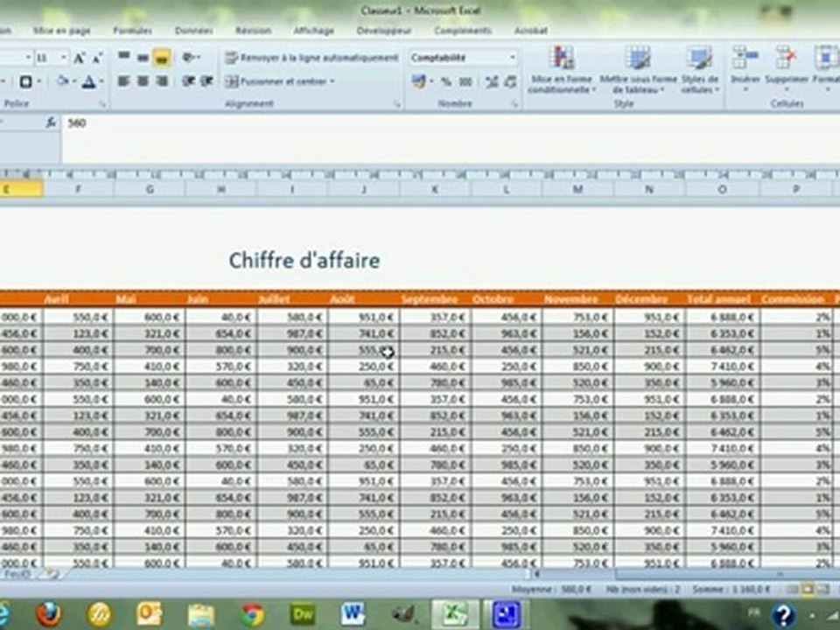The image size is (840, 630).
Task: Open the Comptabilité number format dropdown
Action: click(512, 58)
